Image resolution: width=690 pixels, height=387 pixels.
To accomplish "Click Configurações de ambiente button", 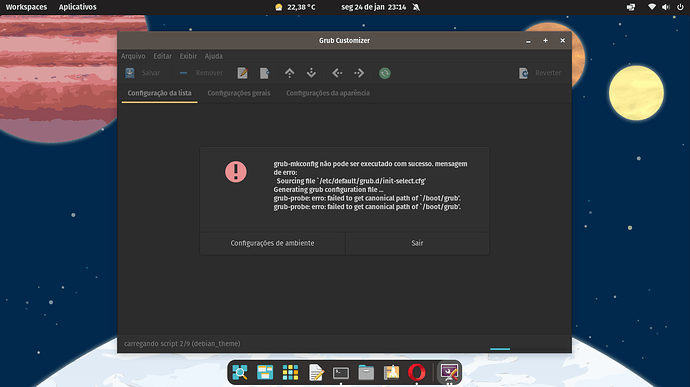I will (272, 243).
